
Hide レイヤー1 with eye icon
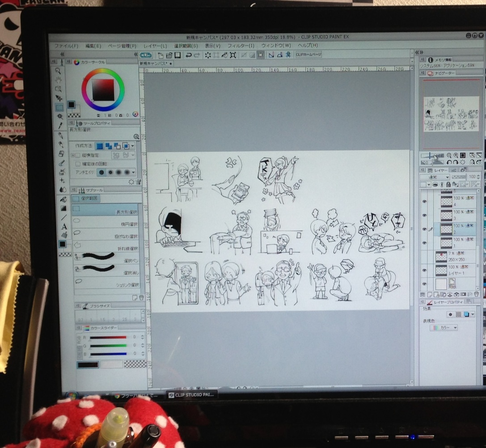click(424, 270)
